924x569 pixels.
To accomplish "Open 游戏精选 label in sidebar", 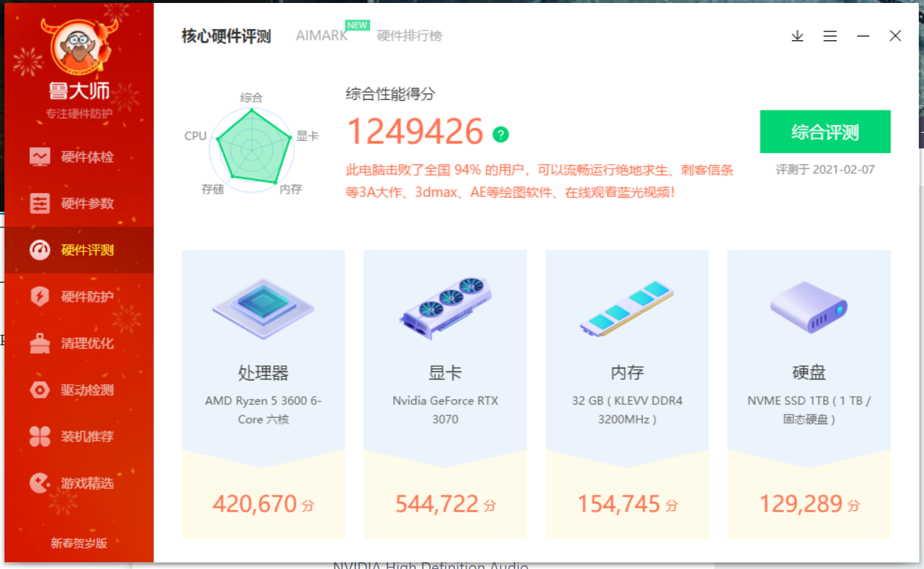I will click(87, 483).
